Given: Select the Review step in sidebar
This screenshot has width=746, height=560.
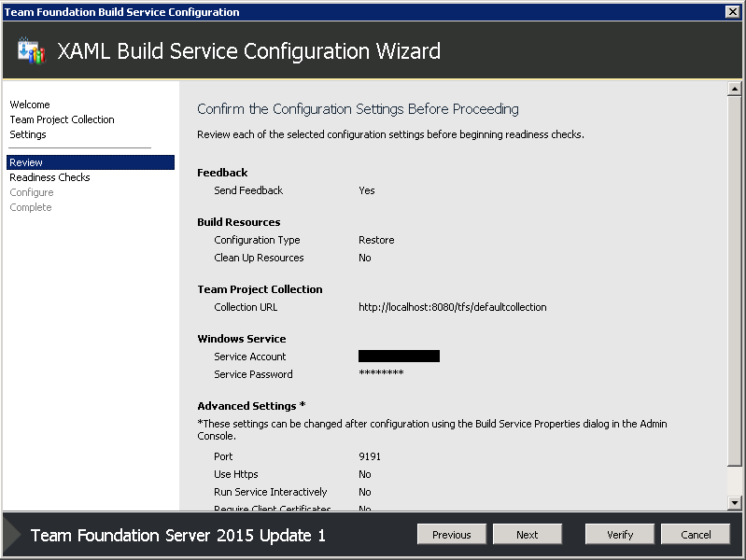Looking at the screenshot, I should coord(91,162).
